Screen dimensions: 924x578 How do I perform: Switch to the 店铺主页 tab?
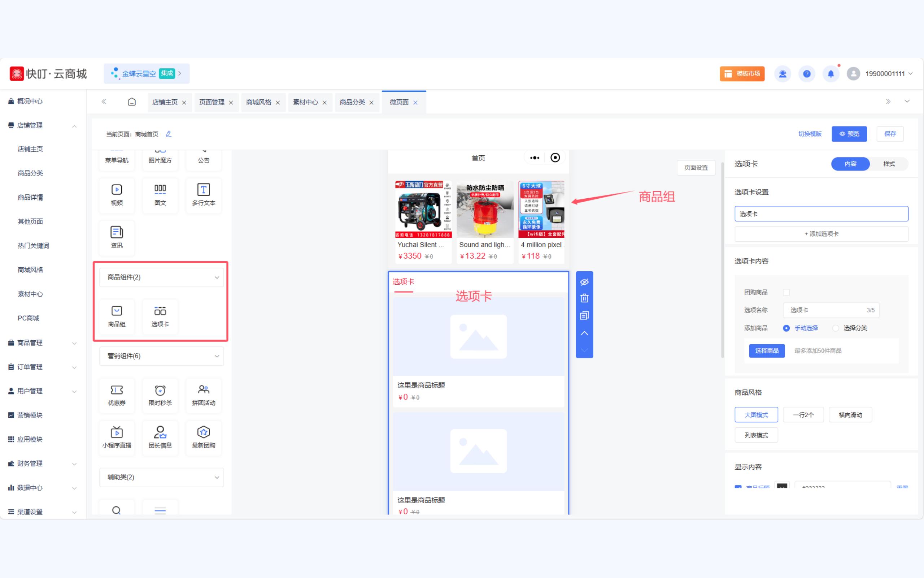tap(165, 103)
